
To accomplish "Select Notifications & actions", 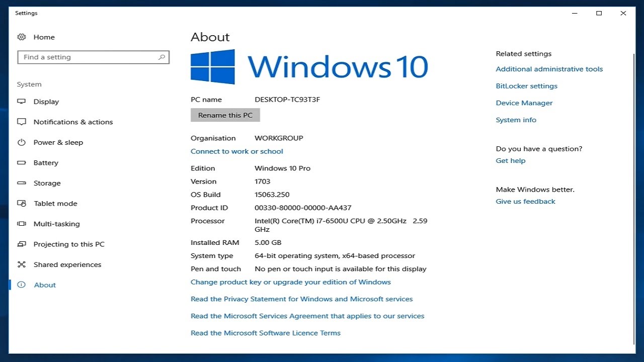I will (x=73, y=122).
